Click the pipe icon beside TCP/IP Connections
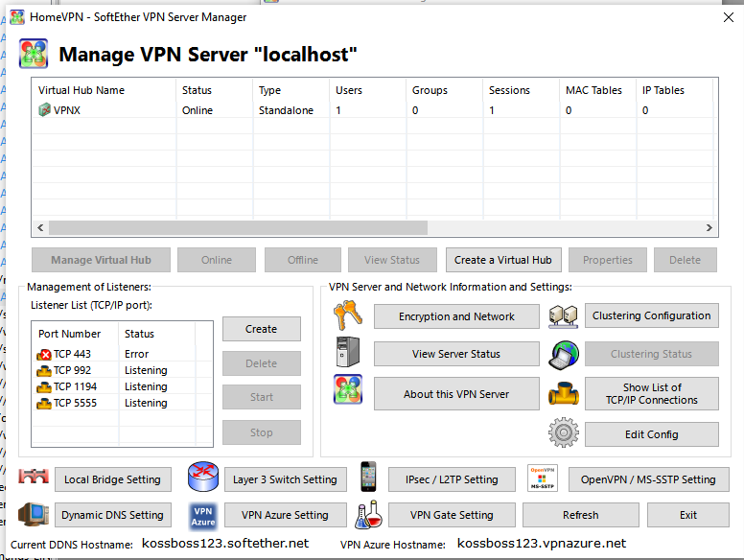This screenshot has width=744, height=560. (563, 393)
